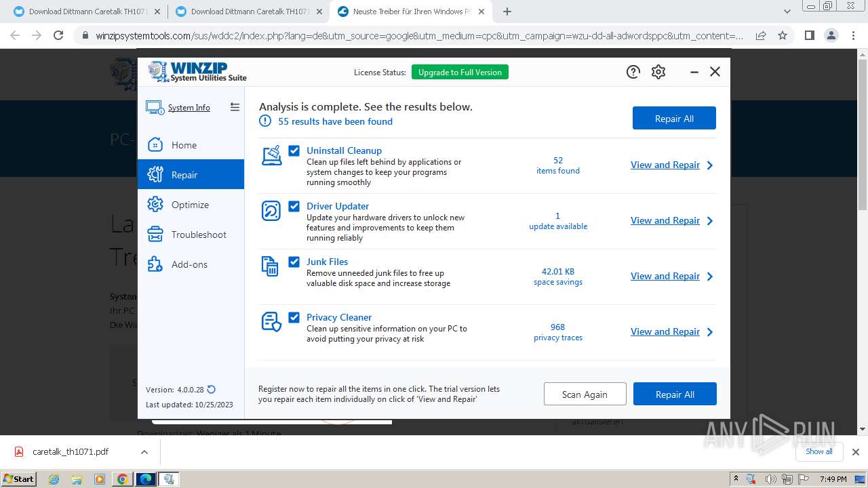Screen dimensions: 868x488
Task: Click the info icon beside 55 results
Action: click(265, 121)
